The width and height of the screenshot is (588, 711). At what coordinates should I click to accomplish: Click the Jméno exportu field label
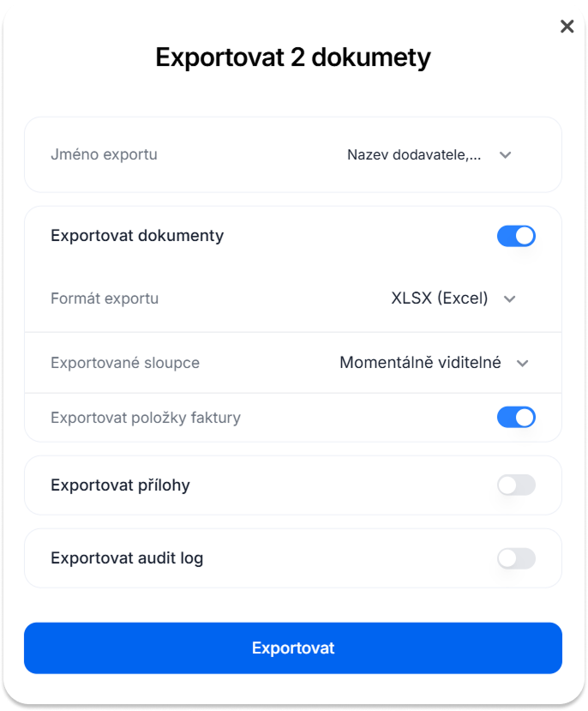coord(105,154)
